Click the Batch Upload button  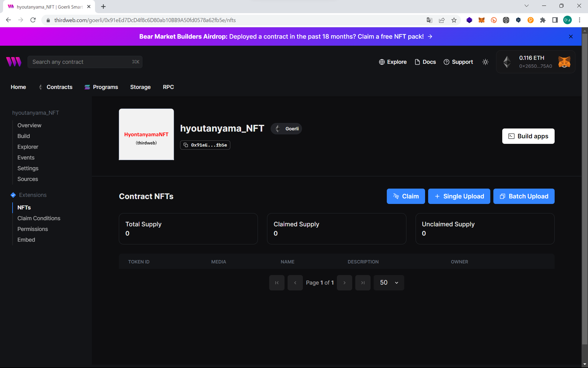524,196
